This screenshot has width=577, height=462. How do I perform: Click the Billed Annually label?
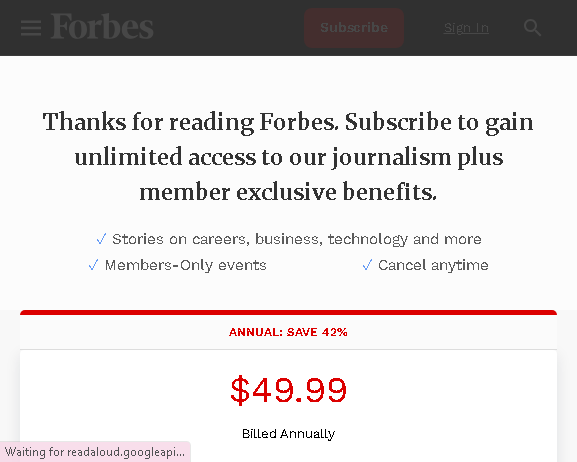pos(288,434)
